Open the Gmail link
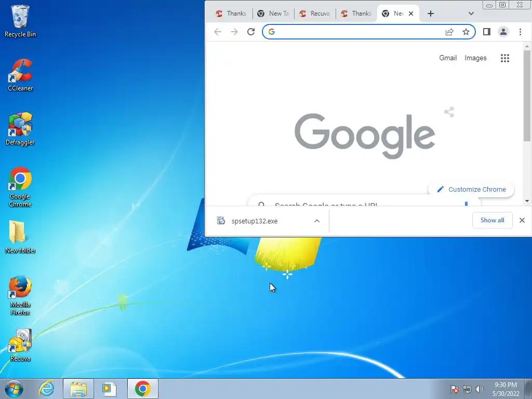The height and width of the screenshot is (399, 532). point(448,58)
